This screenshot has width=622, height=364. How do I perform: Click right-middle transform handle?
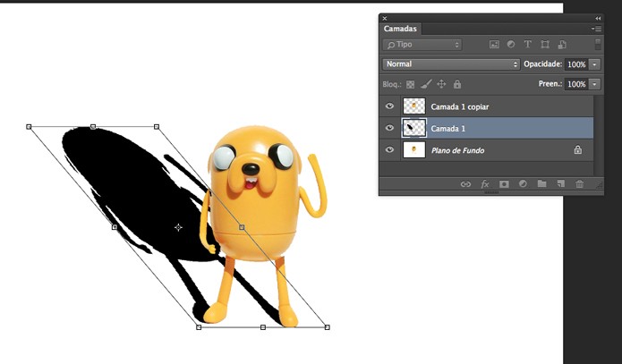[242, 227]
